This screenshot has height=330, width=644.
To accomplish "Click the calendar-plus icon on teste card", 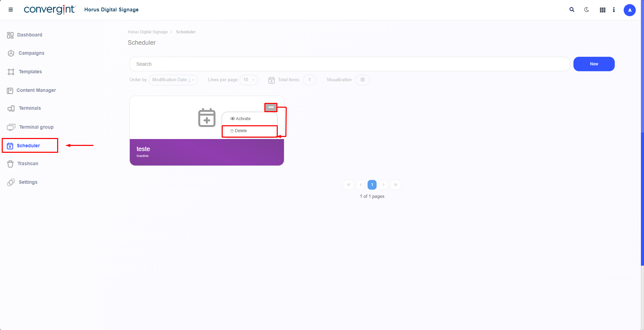I will pyautogui.click(x=207, y=118).
